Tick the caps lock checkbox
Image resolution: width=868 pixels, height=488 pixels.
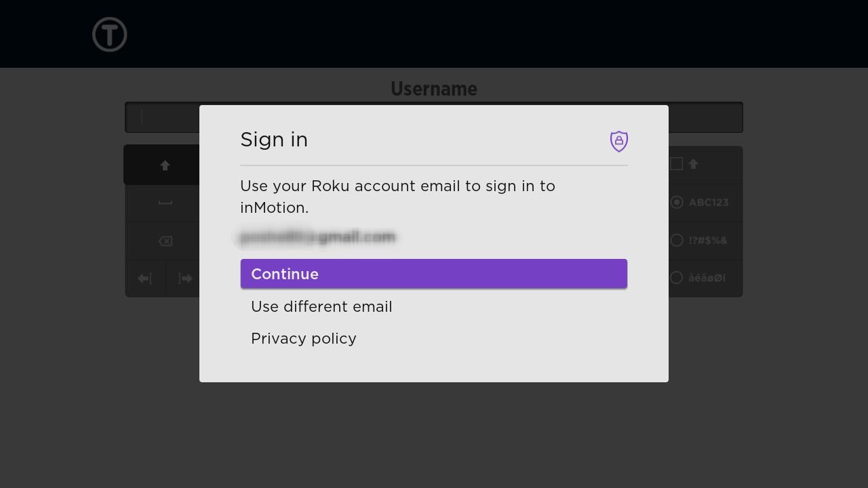(x=676, y=164)
